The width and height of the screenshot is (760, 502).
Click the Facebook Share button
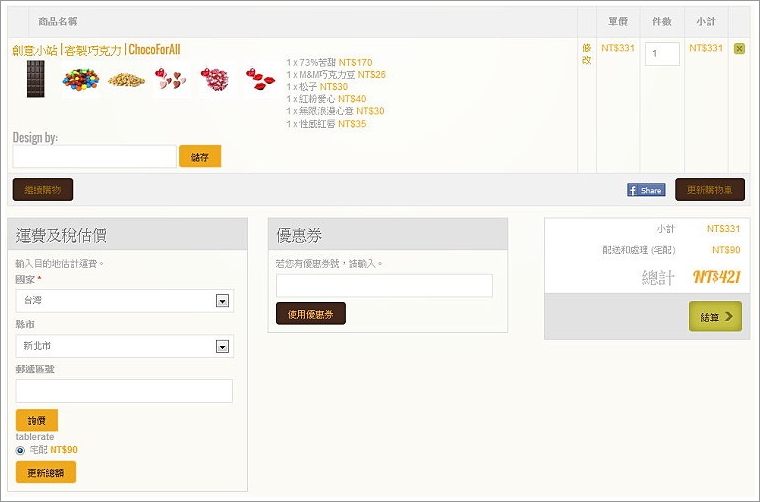[646, 190]
